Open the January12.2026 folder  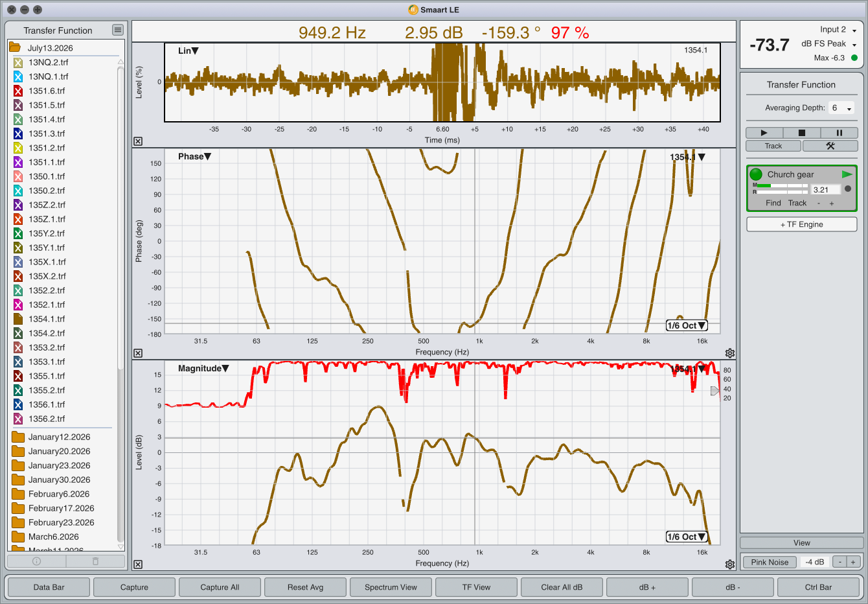[59, 437]
